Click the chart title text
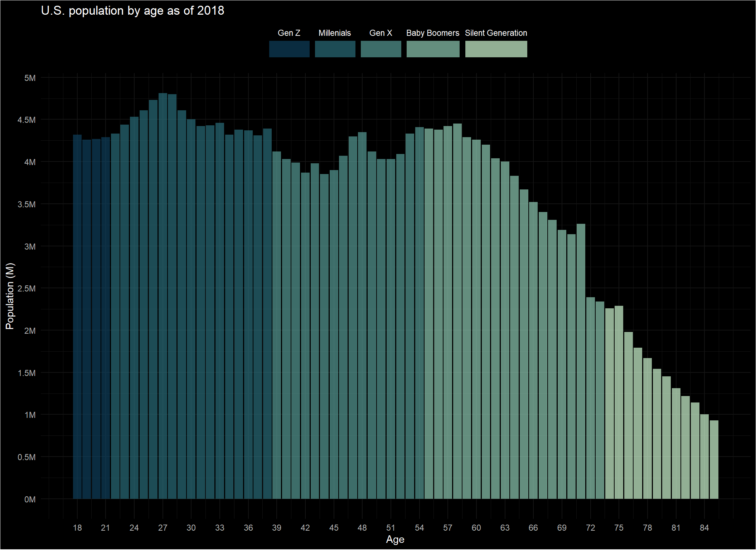 132,11
